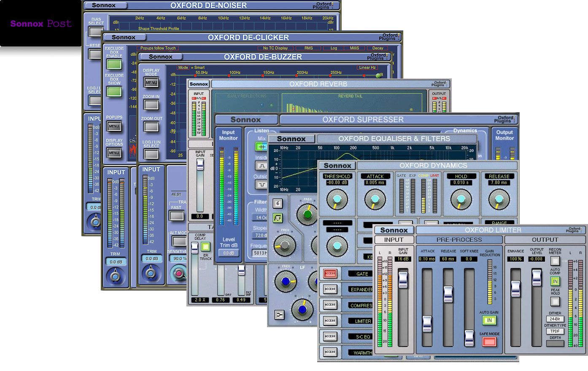Click the Inside listen band icon in Supresser
Screen dimensions: 588x371
(x=262, y=166)
